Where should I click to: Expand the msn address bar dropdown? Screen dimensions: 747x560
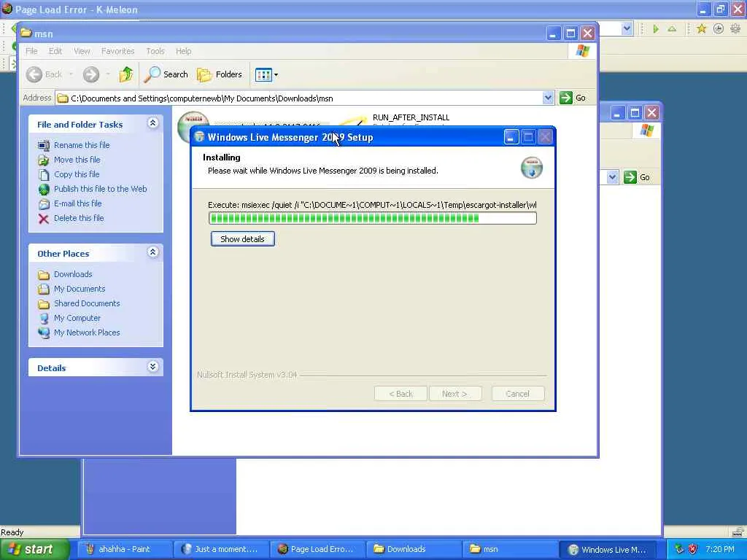(x=548, y=98)
